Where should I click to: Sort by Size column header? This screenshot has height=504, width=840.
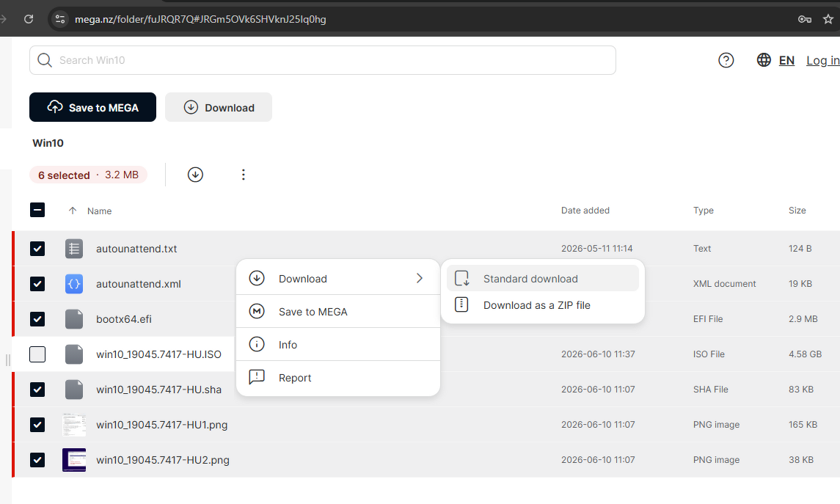coord(797,211)
